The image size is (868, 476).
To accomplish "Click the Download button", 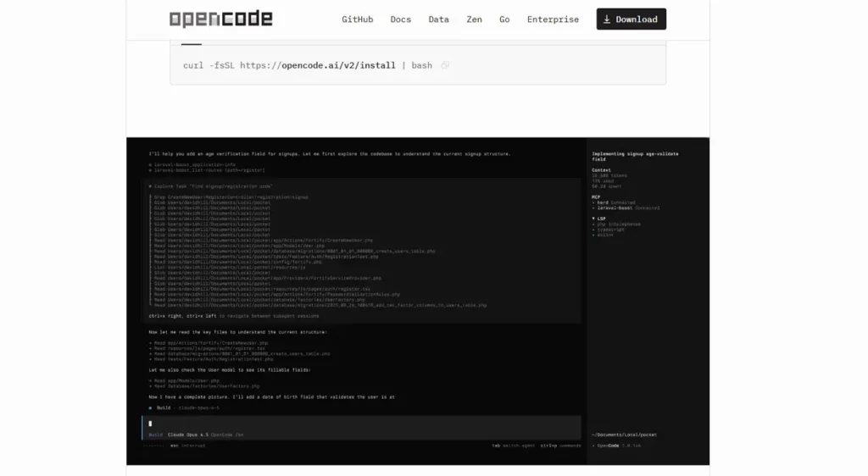I will point(631,19).
